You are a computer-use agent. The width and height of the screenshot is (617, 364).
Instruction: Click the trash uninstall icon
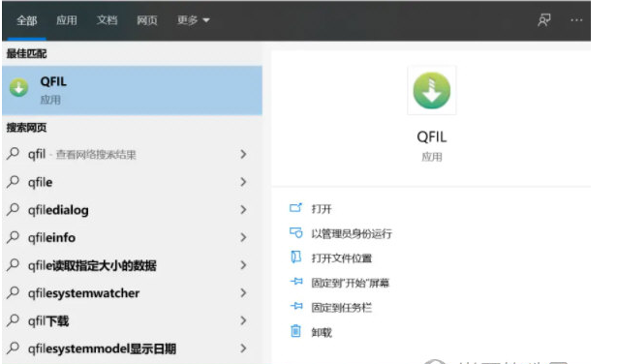[296, 331]
